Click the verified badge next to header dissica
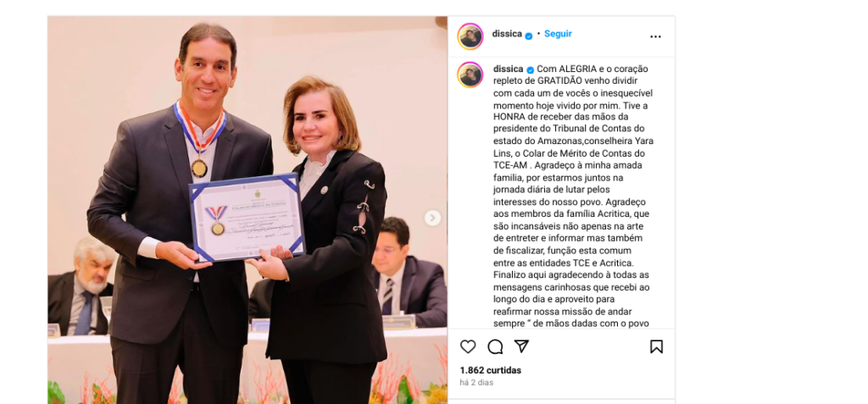Image resolution: width=868 pixels, height=404 pixels. click(529, 35)
